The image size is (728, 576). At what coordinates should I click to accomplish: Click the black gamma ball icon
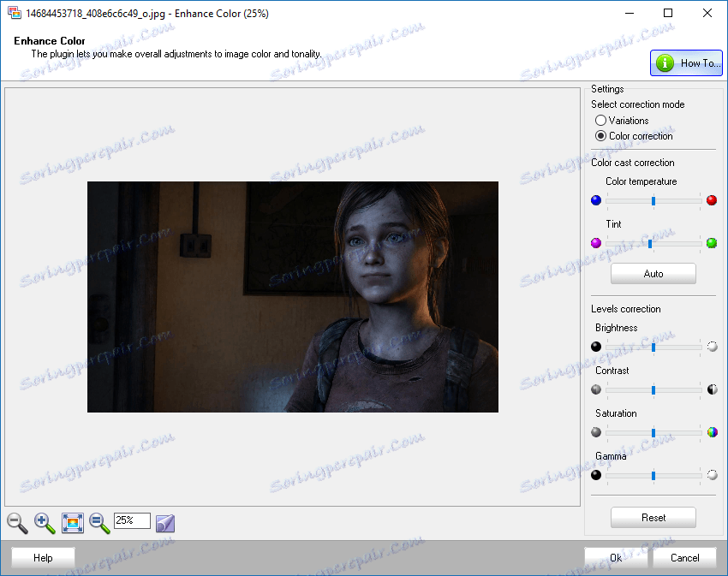(x=596, y=475)
